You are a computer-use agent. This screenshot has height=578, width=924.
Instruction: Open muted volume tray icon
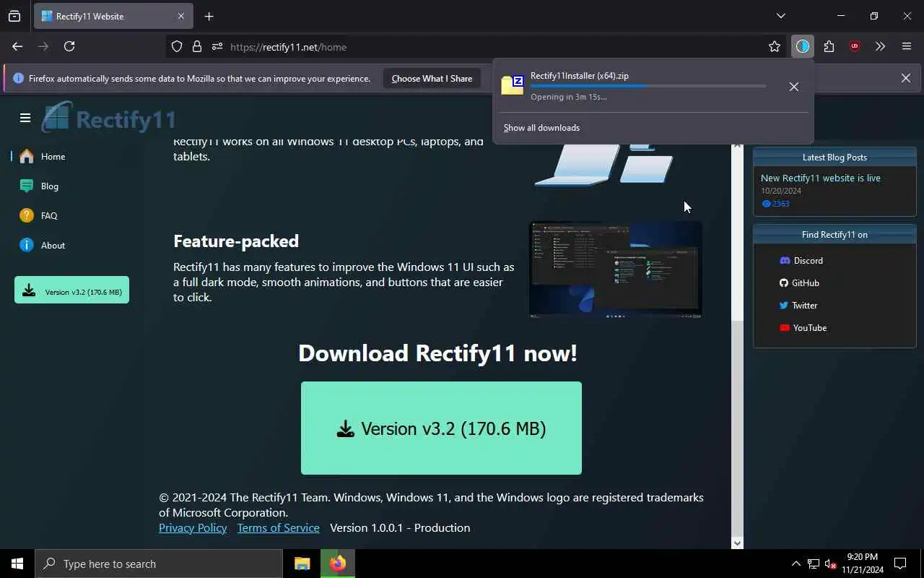coord(830,564)
